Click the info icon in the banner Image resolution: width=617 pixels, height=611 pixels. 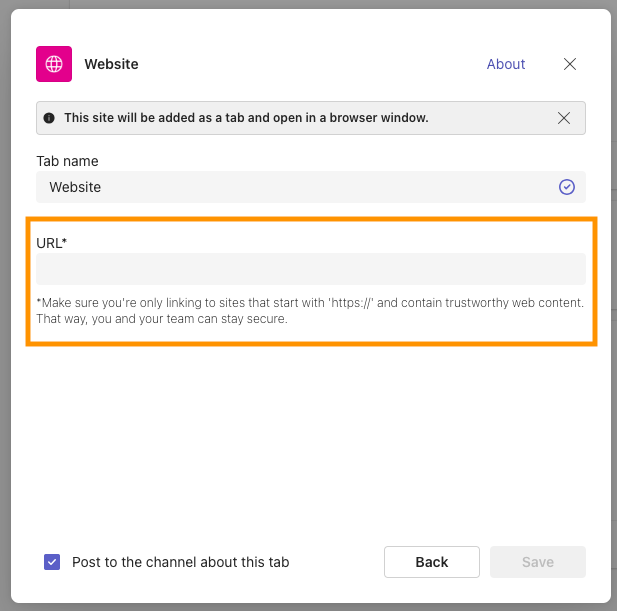click(49, 118)
